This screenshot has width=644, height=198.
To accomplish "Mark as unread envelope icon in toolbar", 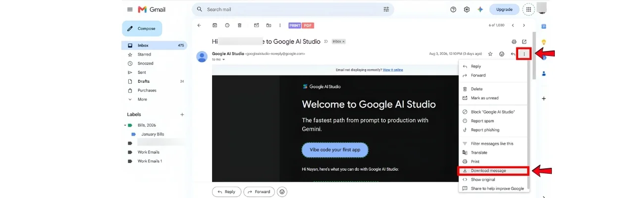I will 256,25.
